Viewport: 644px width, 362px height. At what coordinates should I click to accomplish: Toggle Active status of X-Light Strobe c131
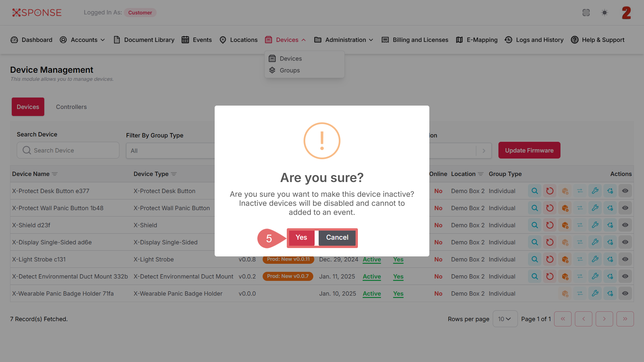(372, 259)
